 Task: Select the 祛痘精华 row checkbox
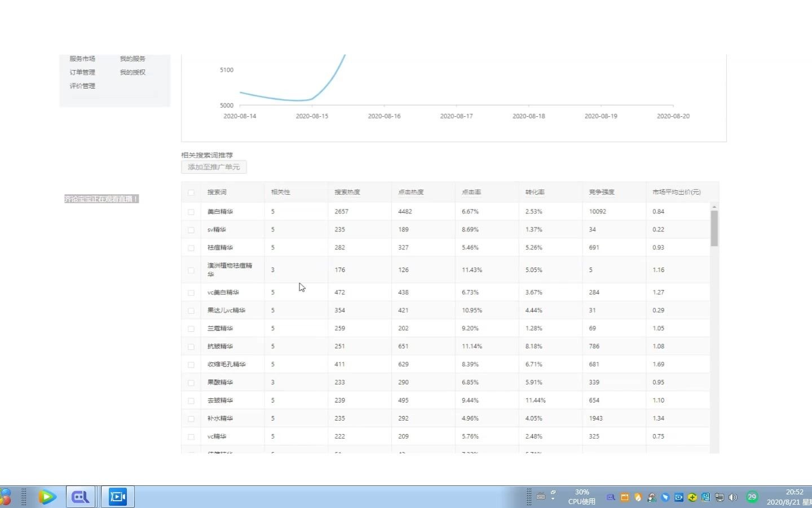coord(191,248)
